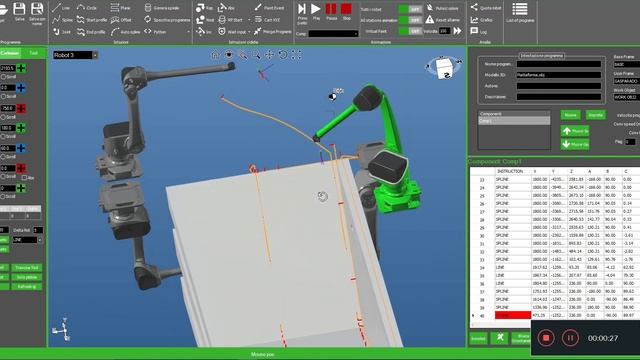Open the Base Frame dropdown

pos(627,64)
